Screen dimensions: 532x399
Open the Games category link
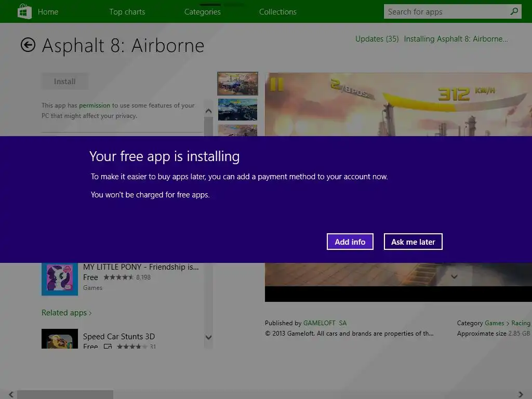coord(495,323)
